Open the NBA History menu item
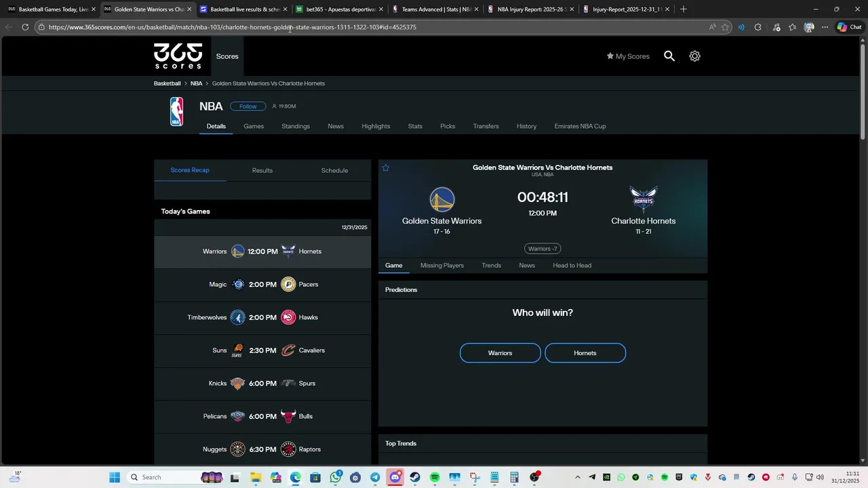 pos(526,126)
